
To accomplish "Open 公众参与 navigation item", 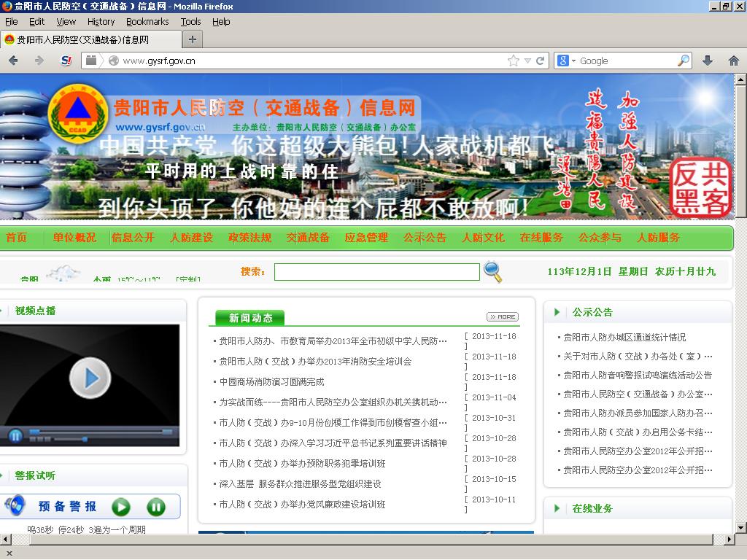I will (x=600, y=237).
